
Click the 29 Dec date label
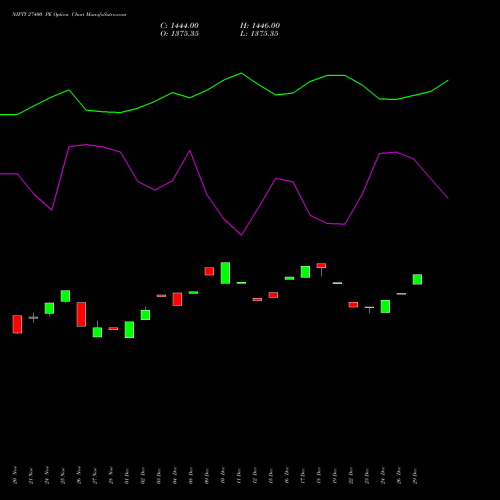pos(415,475)
